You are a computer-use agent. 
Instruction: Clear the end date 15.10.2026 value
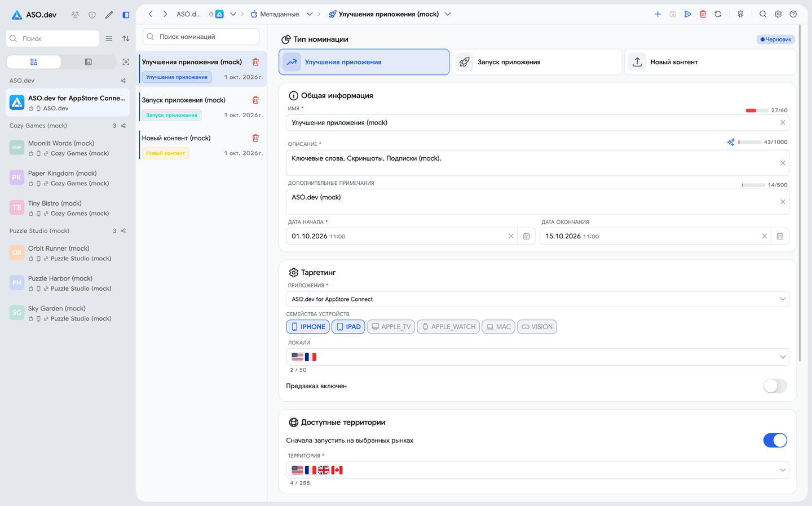click(765, 236)
